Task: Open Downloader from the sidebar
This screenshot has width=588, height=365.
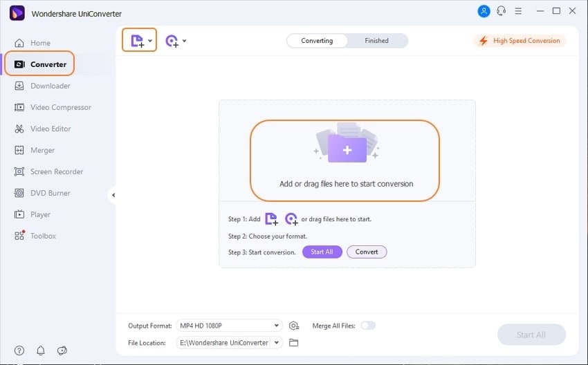Action: click(x=42, y=86)
